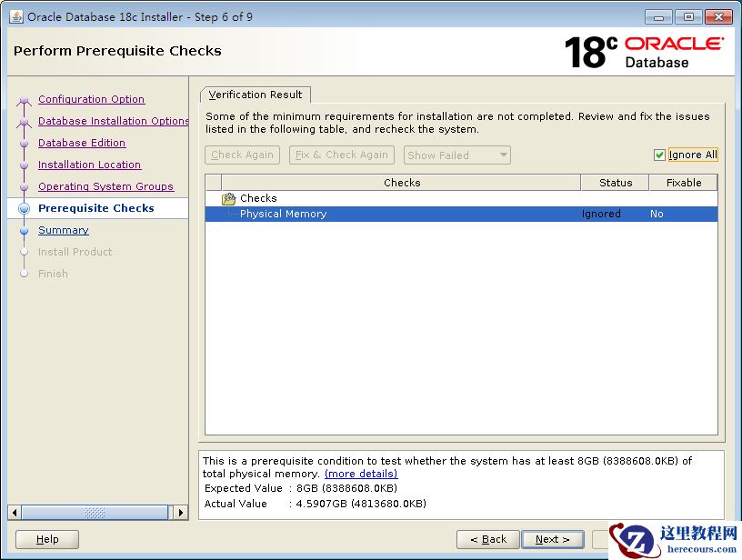
Task: Go to Operating System Groups step
Action: click(106, 186)
